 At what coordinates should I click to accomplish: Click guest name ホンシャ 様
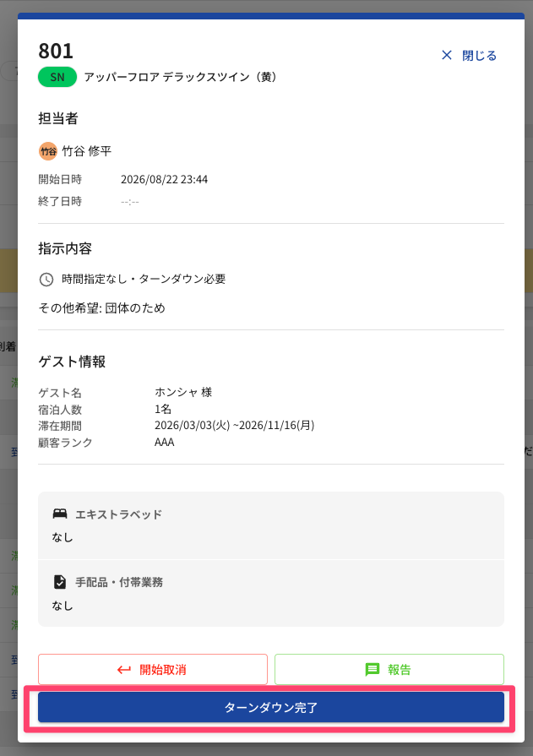183,392
